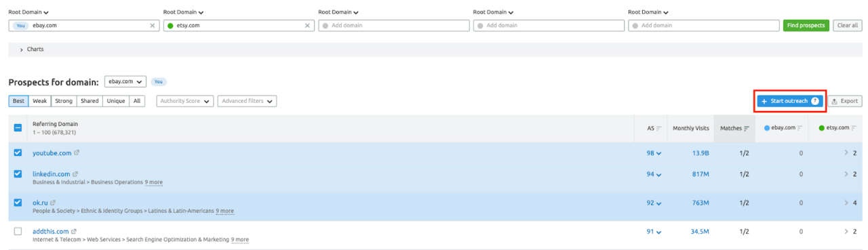Check the addthis.com row checkbox
Image resolution: width=868 pixels, height=250 pixels.
tap(18, 231)
